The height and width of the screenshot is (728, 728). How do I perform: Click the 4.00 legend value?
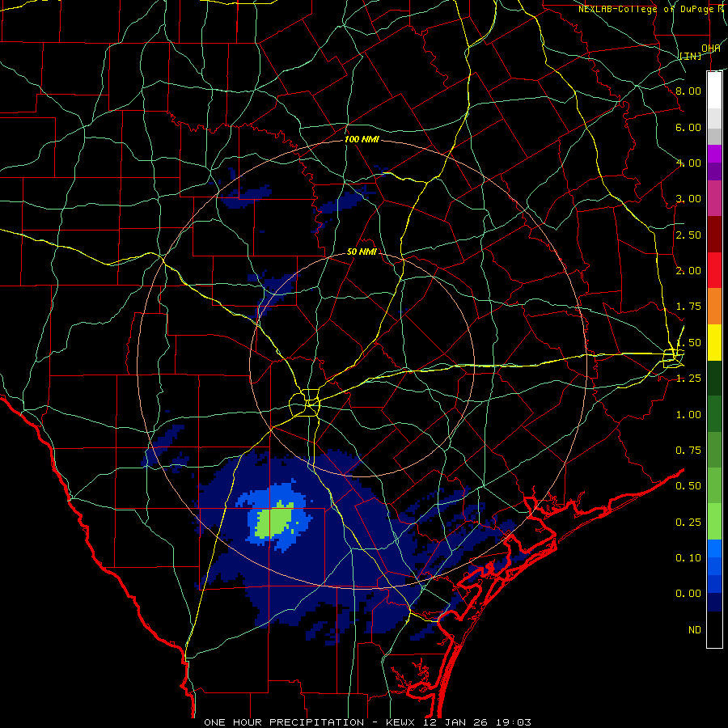(688, 163)
